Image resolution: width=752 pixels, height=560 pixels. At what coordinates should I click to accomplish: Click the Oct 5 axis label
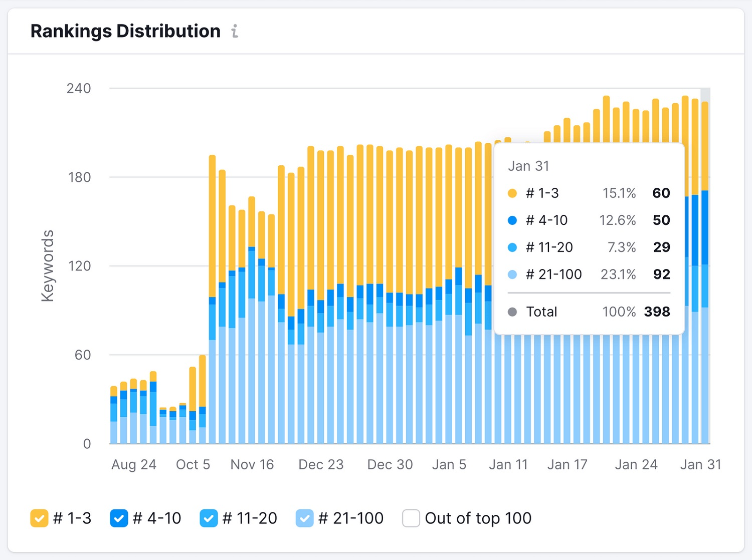point(193,465)
